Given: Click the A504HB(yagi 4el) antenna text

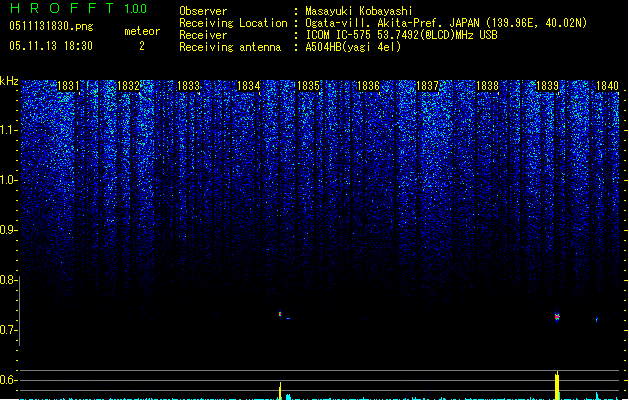Looking at the screenshot, I should pos(353,47).
